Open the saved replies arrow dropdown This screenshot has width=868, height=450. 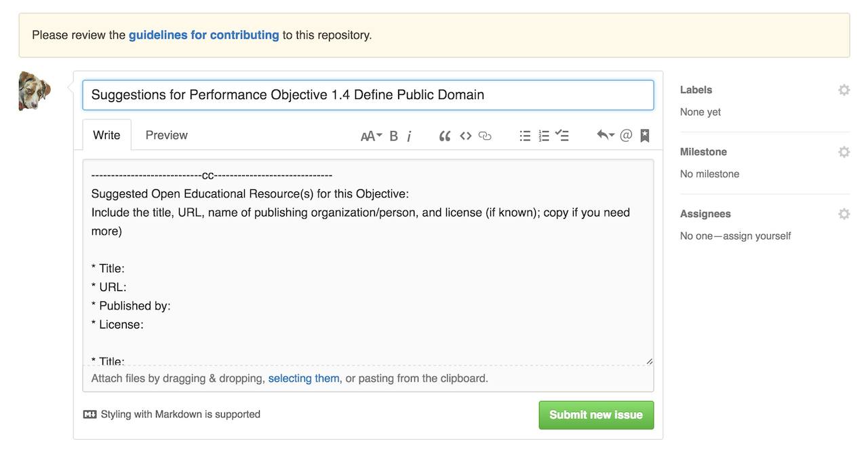(605, 135)
